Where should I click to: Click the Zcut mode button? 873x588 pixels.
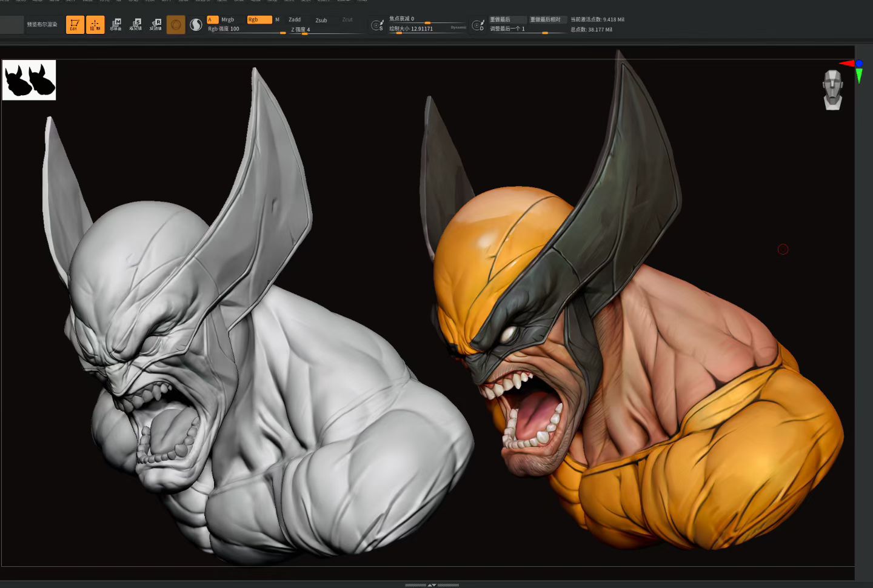347,19
